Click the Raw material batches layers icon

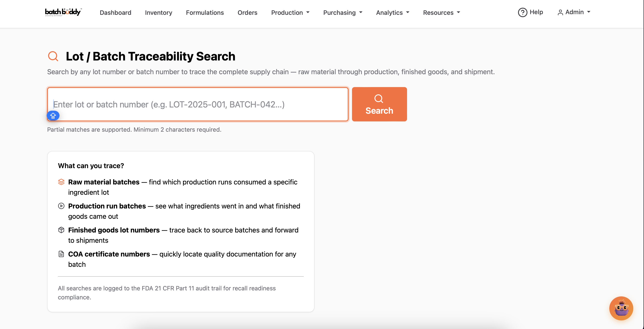pos(61,182)
